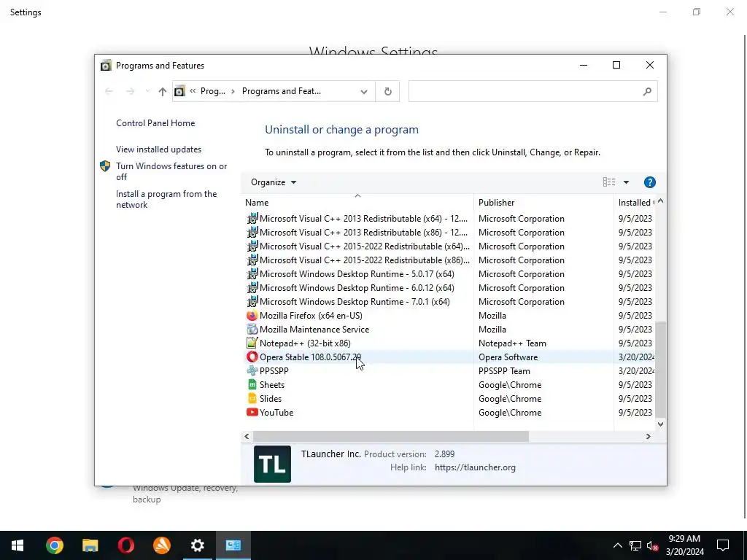Open the Windows Start menu
The width and height of the screenshot is (747, 560).
[18, 545]
